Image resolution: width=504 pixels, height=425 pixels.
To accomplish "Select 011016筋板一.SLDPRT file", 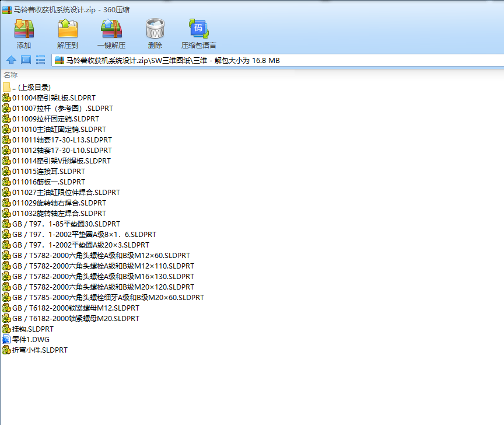I will pos(43,182).
